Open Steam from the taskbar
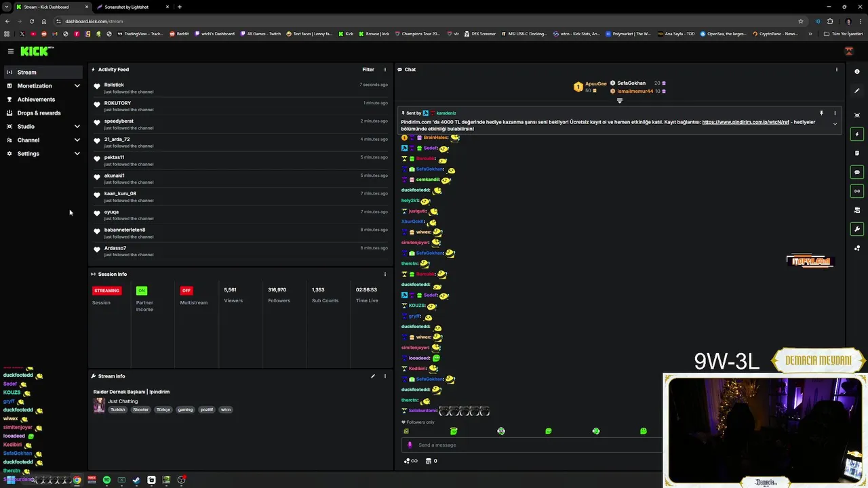This screenshot has width=868, height=488. (136, 480)
